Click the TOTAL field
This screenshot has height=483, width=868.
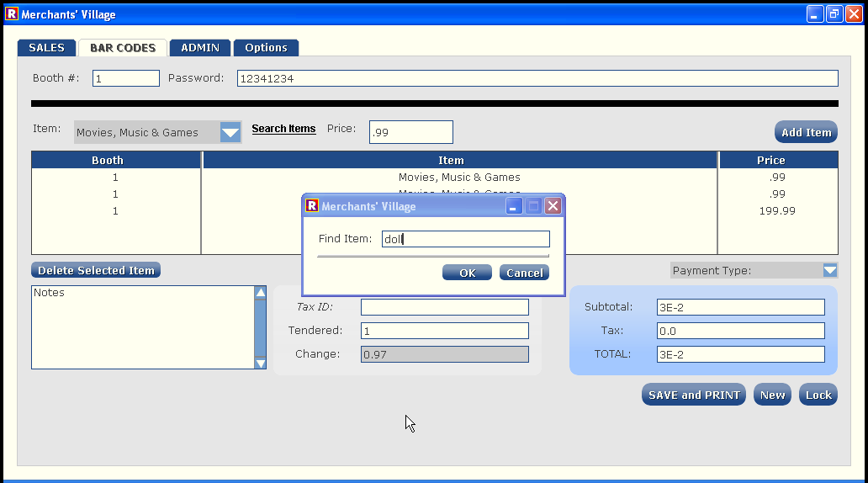pos(741,354)
